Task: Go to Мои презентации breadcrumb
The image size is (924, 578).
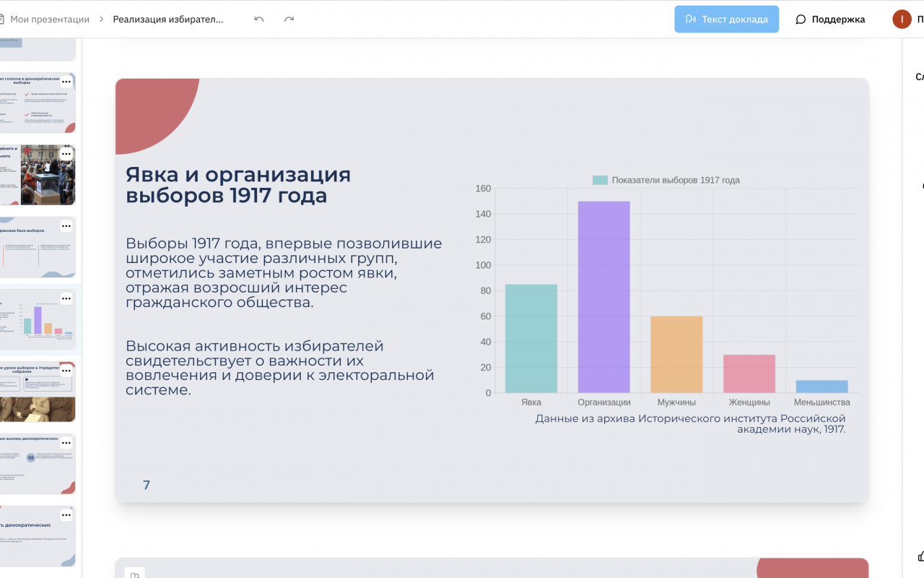Action: pyautogui.click(x=50, y=20)
